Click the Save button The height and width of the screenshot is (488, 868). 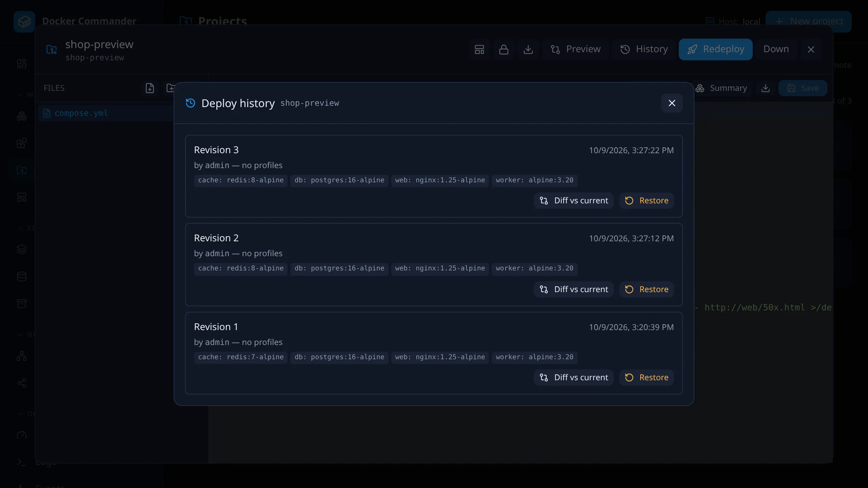(x=803, y=88)
